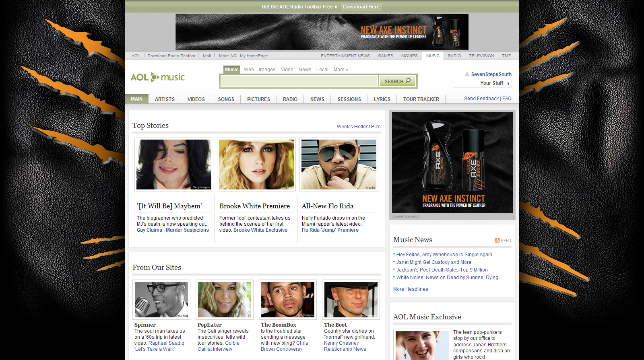Select the Local search tab

click(322, 70)
